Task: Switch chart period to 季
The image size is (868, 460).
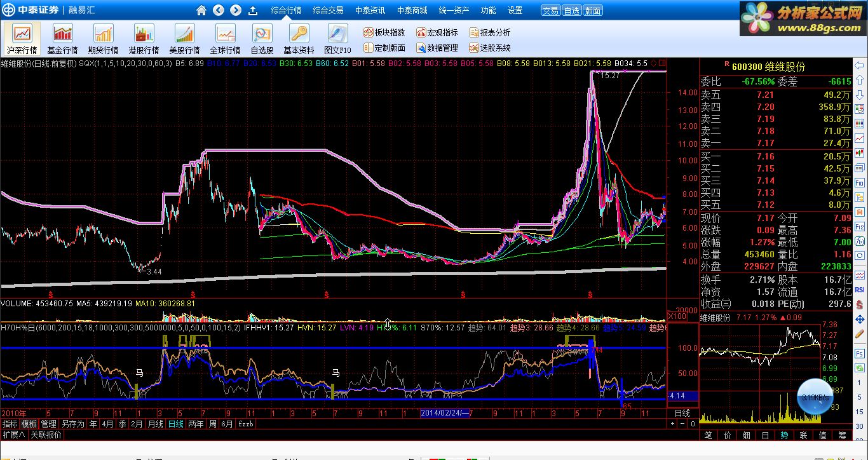Action: coord(122,424)
